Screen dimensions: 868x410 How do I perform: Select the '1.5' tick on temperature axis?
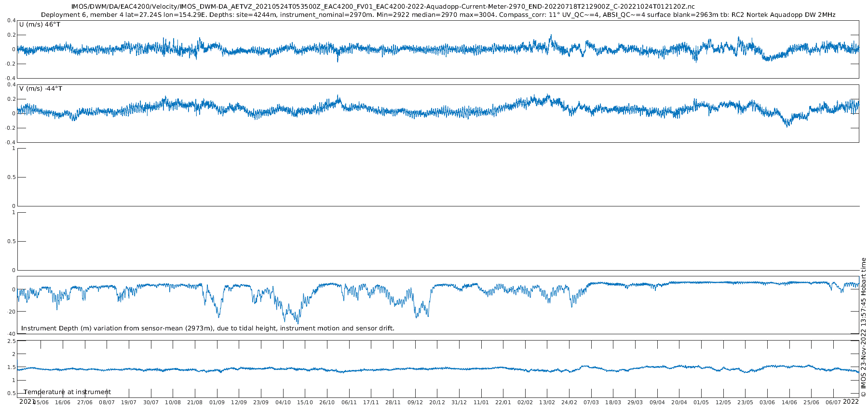11,368
